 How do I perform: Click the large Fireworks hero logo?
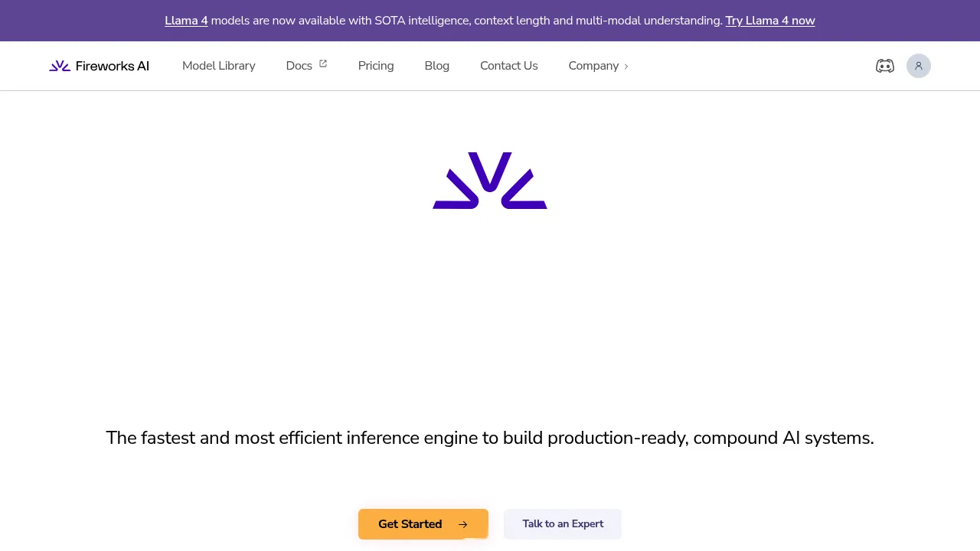click(x=490, y=181)
